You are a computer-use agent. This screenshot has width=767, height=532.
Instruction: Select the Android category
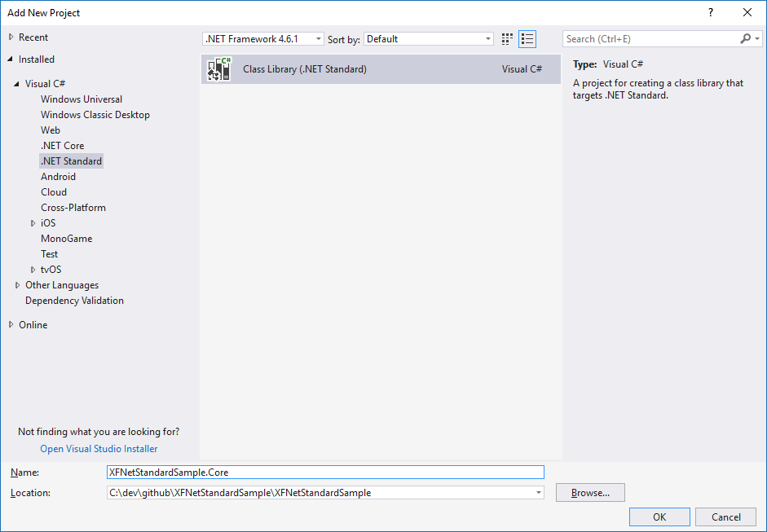58,177
